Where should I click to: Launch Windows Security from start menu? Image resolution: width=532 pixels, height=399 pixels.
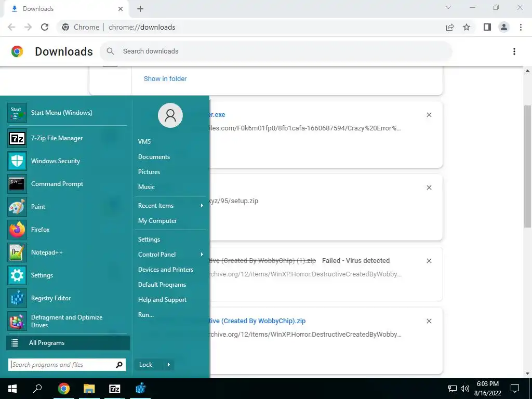coord(67,161)
